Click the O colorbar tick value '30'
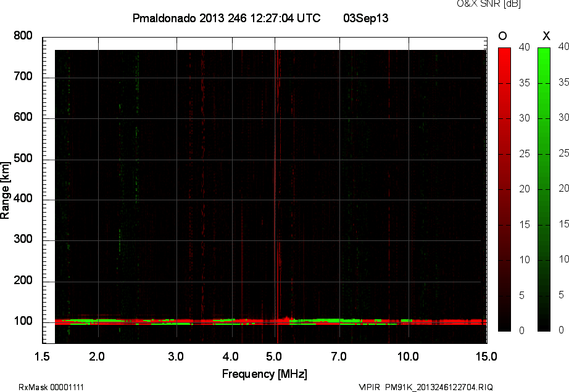Screen dimensions: 569x392 (x=525, y=118)
